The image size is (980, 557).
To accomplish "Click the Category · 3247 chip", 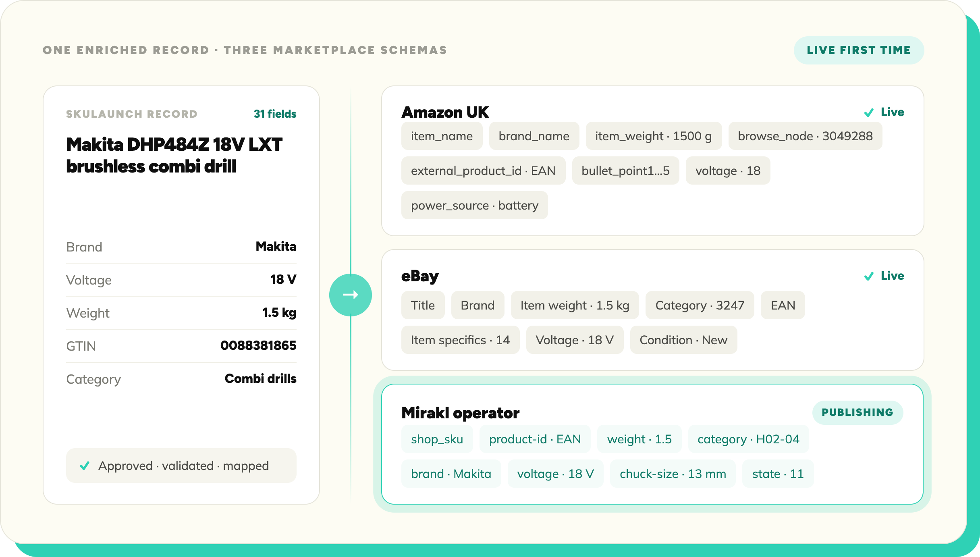I will pos(700,306).
